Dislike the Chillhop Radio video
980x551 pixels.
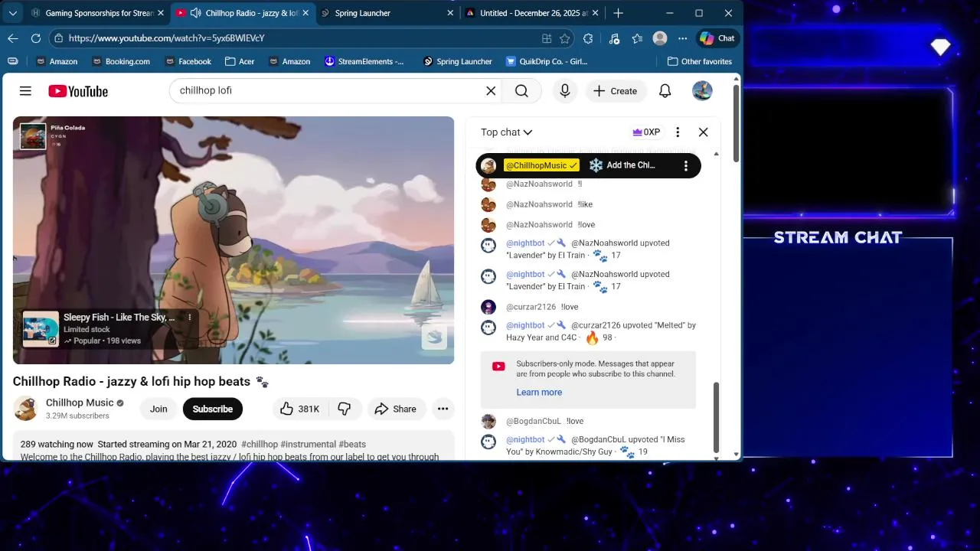(345, 409)
